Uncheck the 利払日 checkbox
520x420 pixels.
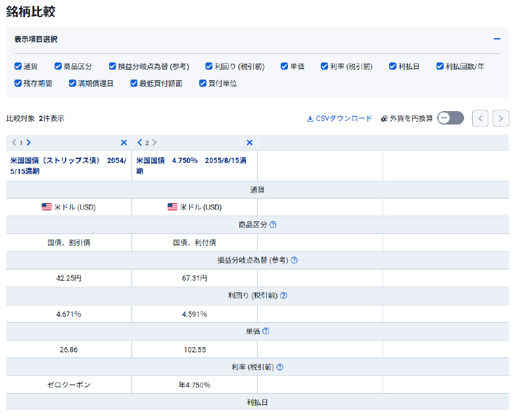[392, 66]
